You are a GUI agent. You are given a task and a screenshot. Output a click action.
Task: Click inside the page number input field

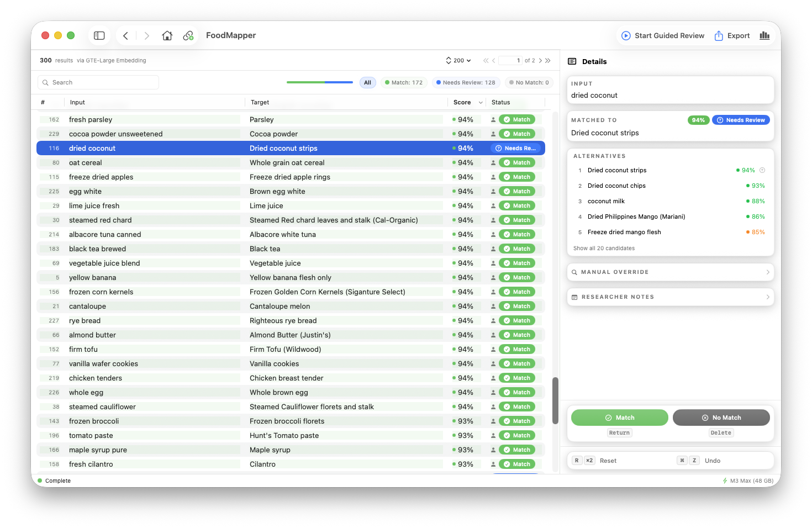[x=510, y=60]
